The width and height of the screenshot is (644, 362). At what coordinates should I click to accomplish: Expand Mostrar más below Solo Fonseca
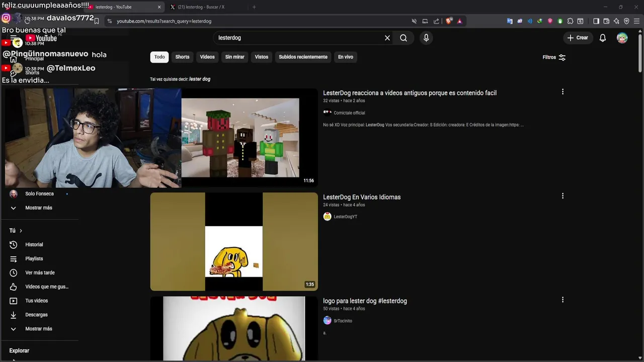(39, 208)
